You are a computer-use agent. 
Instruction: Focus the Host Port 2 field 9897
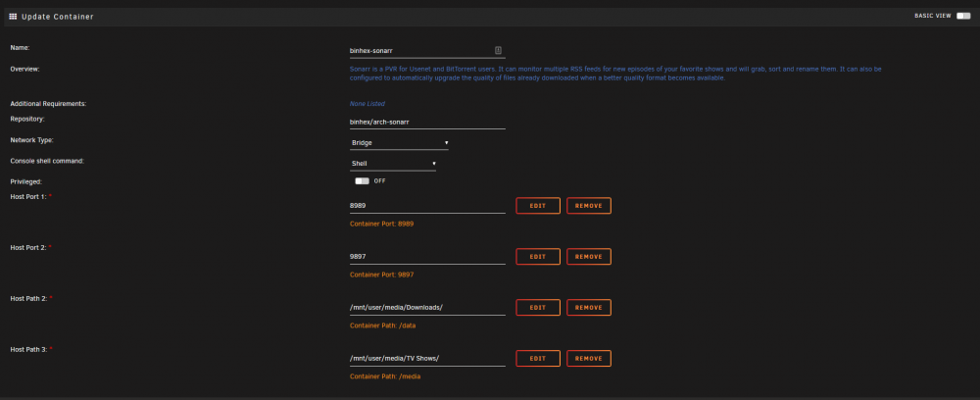tap(427, 256)
